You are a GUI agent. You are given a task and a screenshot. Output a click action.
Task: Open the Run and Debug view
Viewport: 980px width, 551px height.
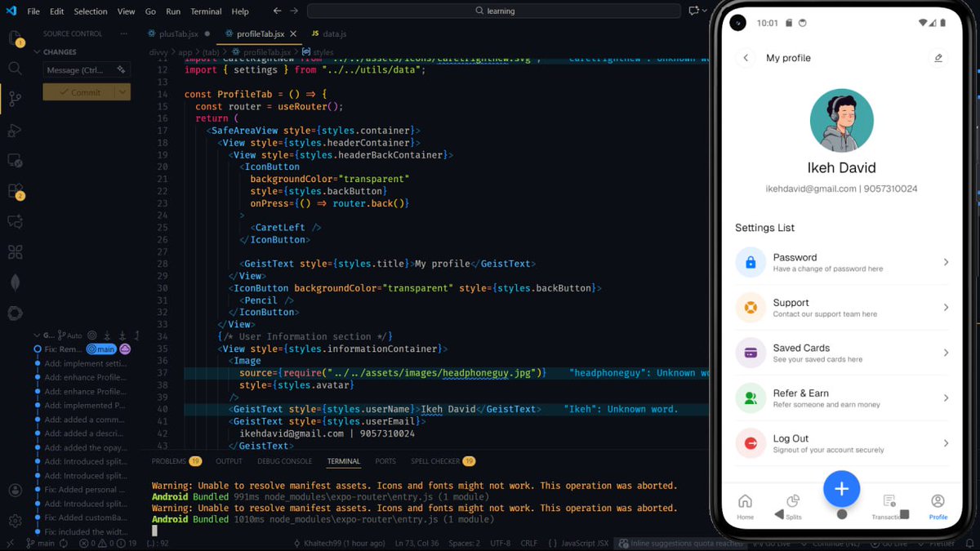[14, 130]
